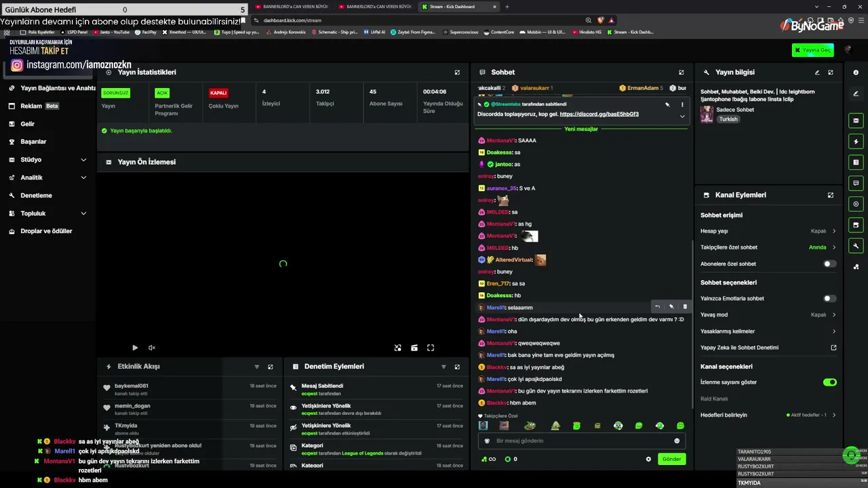
Task: Click the Turkish language tag
Action: pyautogui.click(x=728, y=119)
